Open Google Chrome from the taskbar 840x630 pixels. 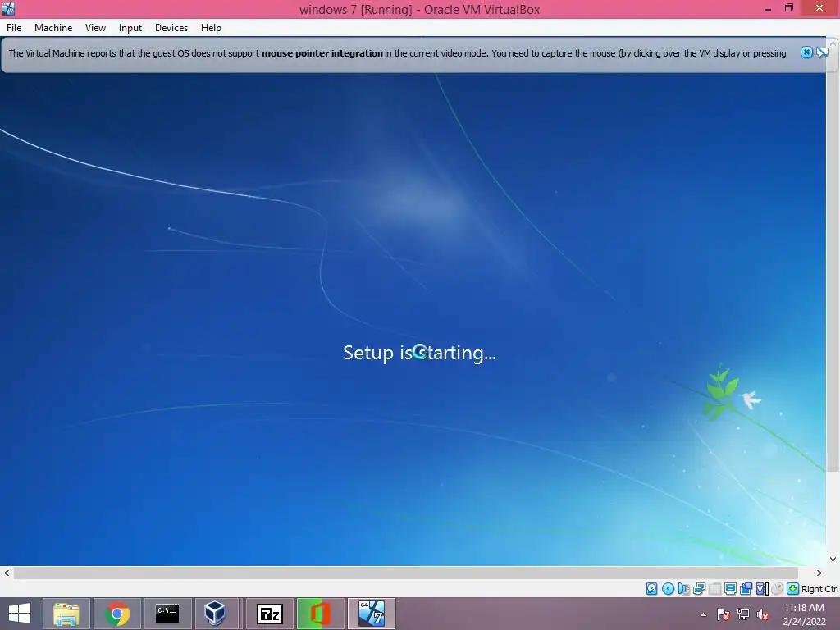pos(116,614)
